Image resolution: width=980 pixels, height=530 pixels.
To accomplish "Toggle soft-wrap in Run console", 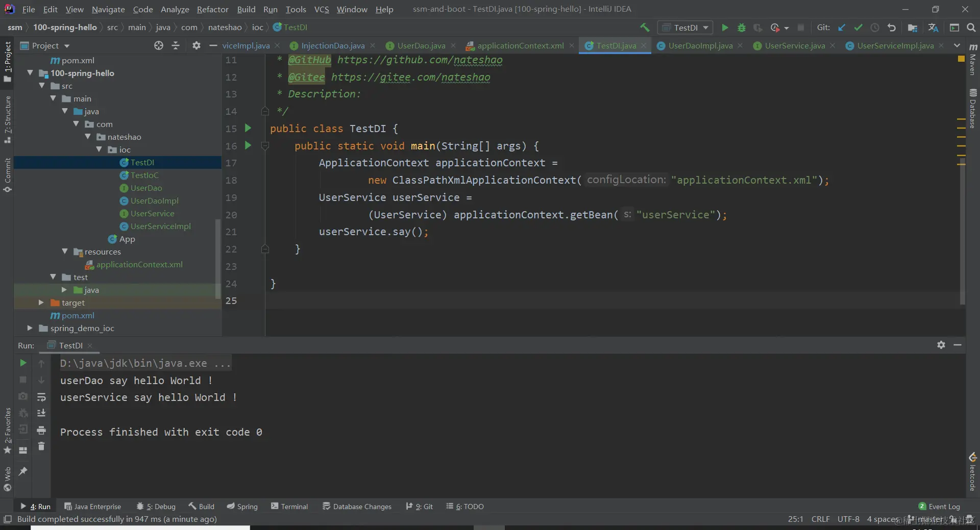I will click(41, 396).
